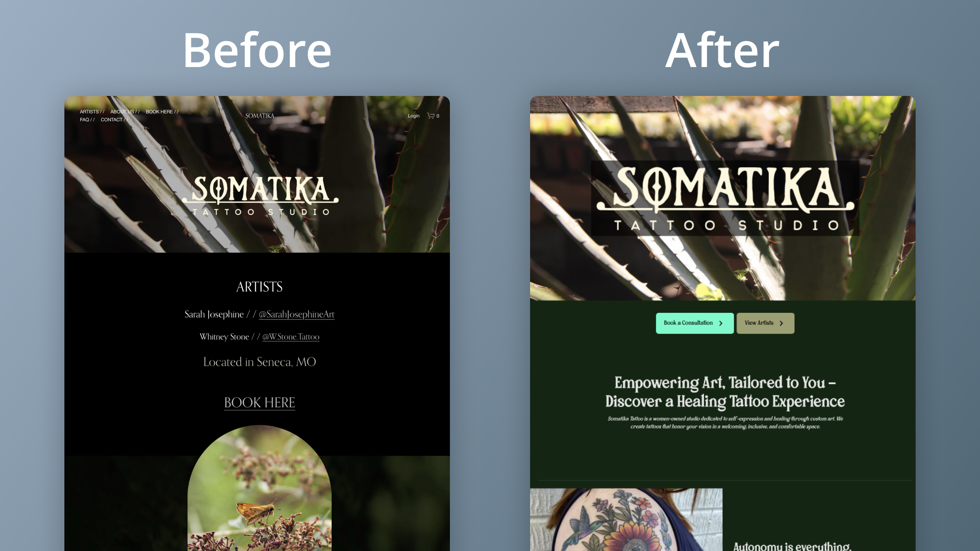
Task: Follow the @SarahJosephineArt link
Action: 296,314
